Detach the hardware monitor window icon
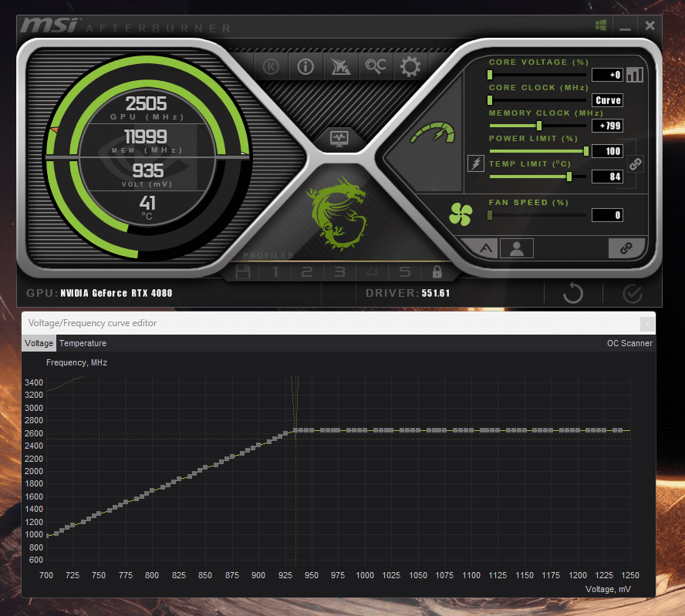Image resolution: width=685 pixels, height=616 pixels. [339, 139]
